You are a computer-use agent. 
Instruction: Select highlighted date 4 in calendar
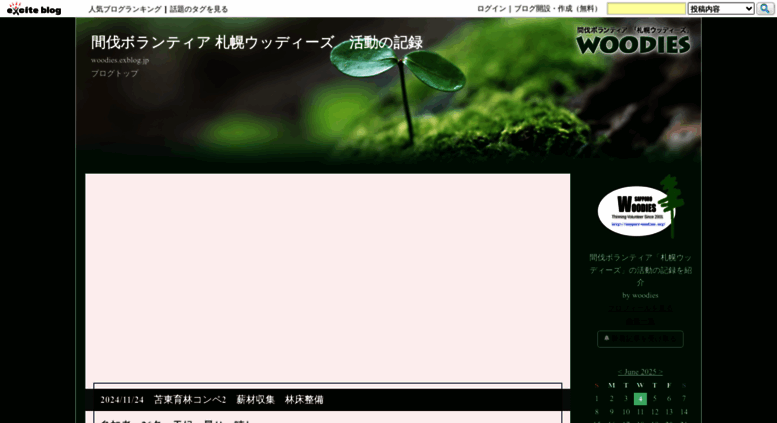[640, 398]
